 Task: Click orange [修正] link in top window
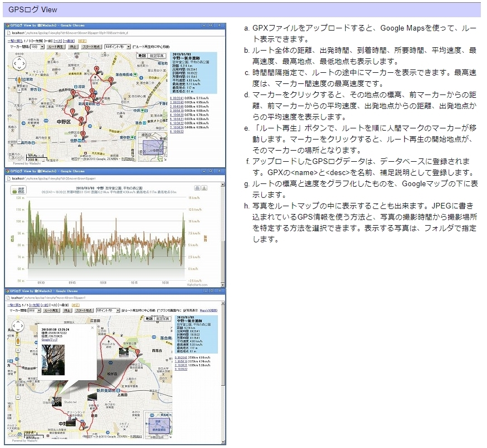click(x=82, y=41)
